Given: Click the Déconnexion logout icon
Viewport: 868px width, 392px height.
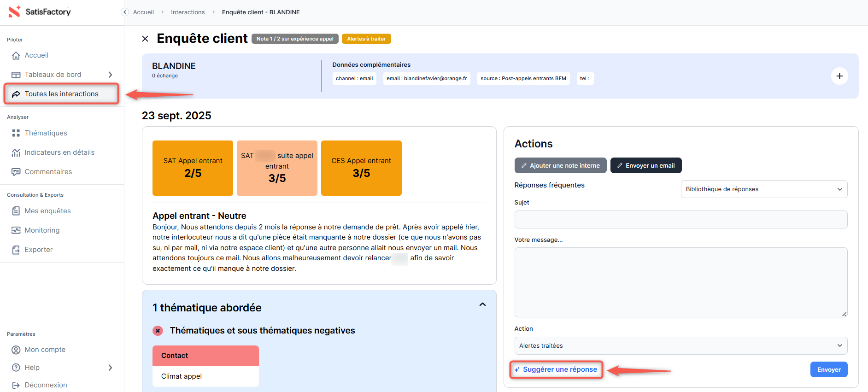Looking at the screenshot, I should point(16,385).
